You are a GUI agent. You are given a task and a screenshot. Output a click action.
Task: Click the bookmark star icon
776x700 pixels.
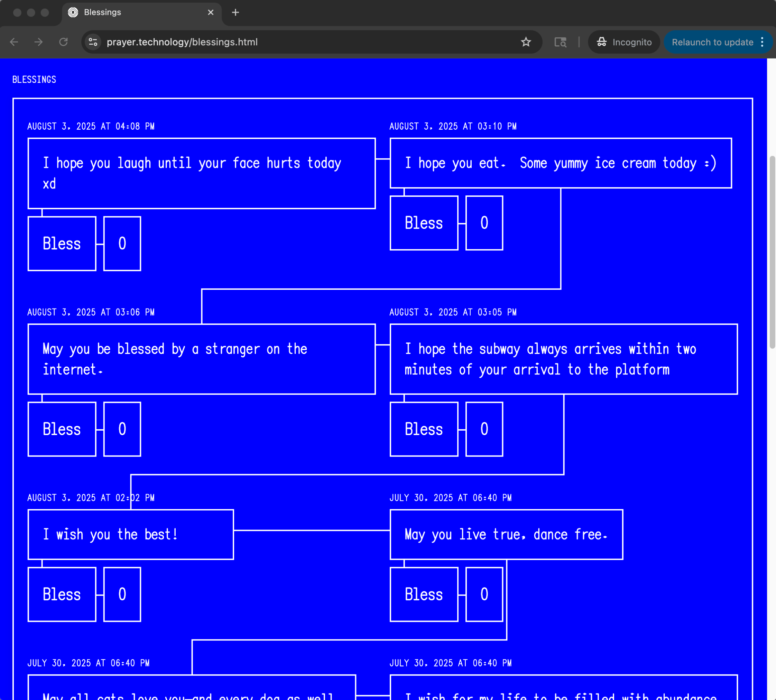(526, 42)
